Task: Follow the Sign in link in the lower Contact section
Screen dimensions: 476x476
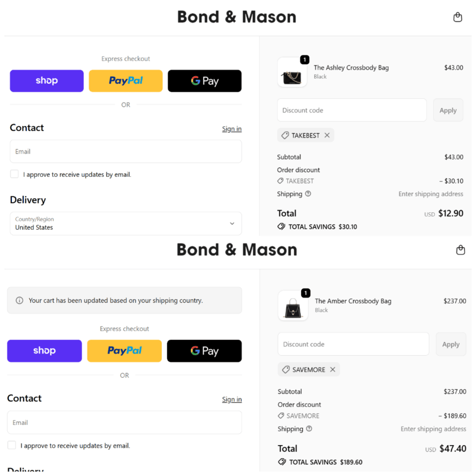Action: pyautogui.click(x=231, y=399)
